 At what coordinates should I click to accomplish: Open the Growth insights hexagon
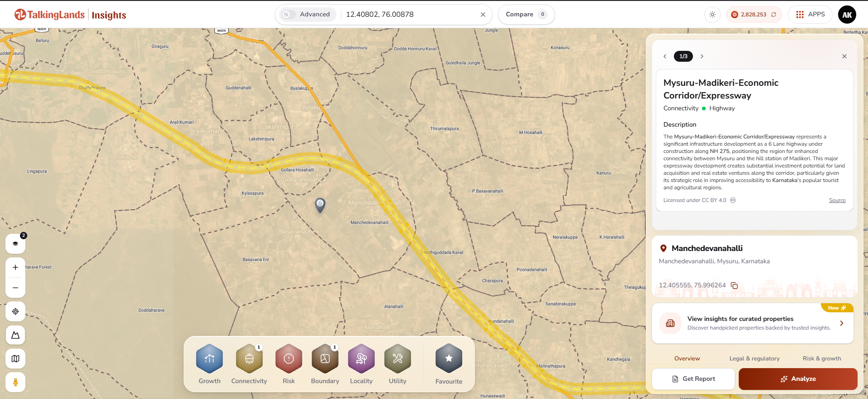[210, 359]
